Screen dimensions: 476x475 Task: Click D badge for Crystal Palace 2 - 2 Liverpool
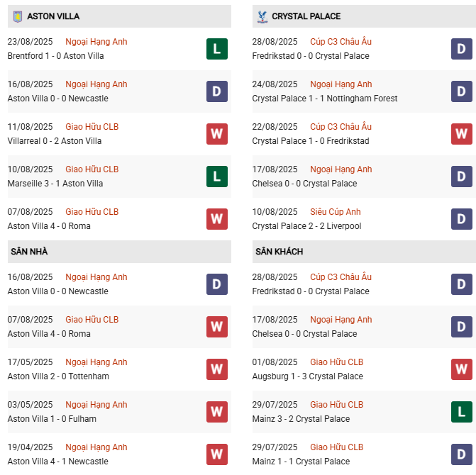(461, 219)
